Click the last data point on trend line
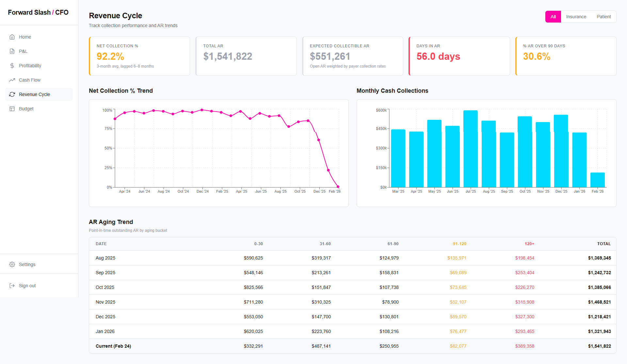627x364 pixels. pos(338,187)
